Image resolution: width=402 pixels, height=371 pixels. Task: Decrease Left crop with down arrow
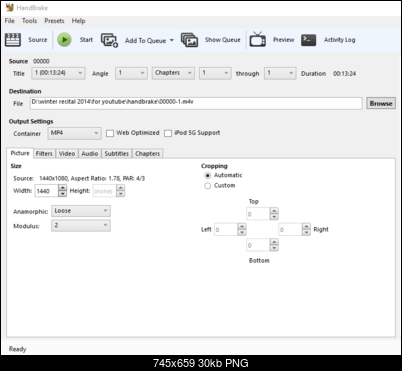point(242,232)
